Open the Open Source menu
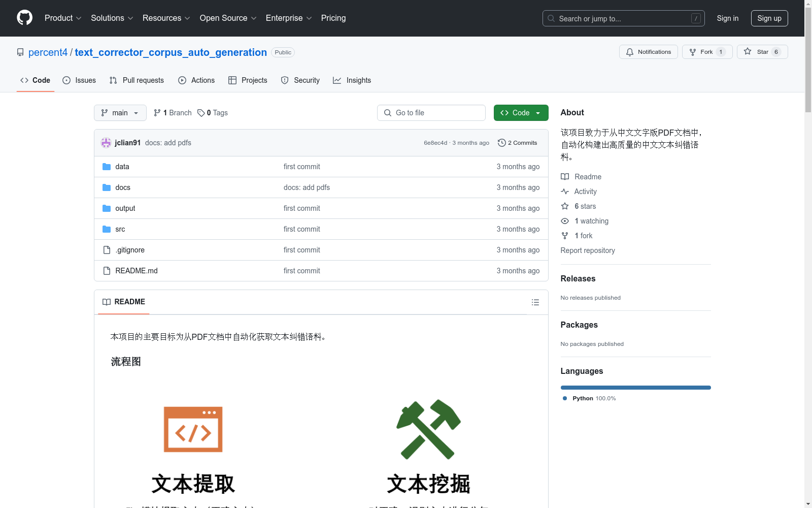Image resolution: width=812 pixels, height=508 pixels. [228, 18]
